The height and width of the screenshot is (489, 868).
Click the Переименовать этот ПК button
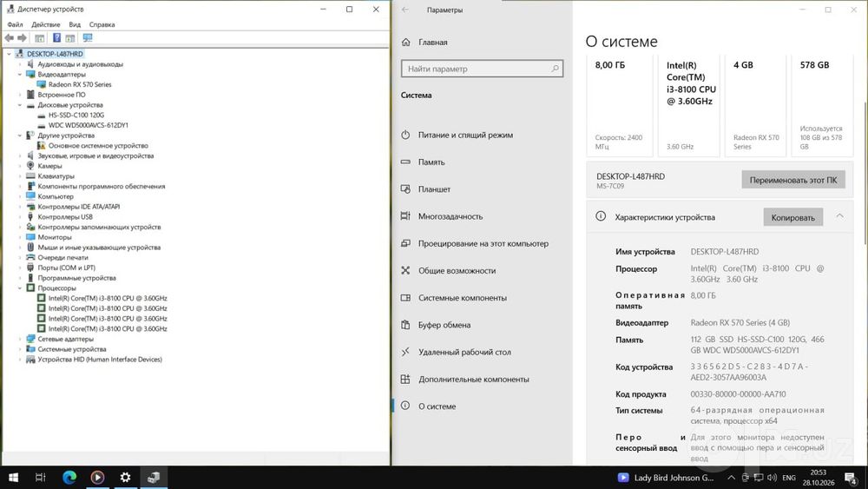tap(793, 180)
